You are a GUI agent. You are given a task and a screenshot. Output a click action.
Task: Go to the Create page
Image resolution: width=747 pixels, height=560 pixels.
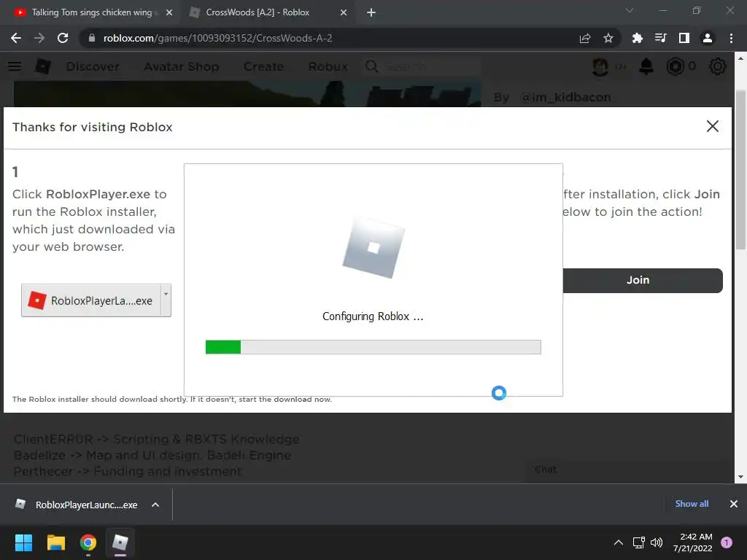point(263,66)
